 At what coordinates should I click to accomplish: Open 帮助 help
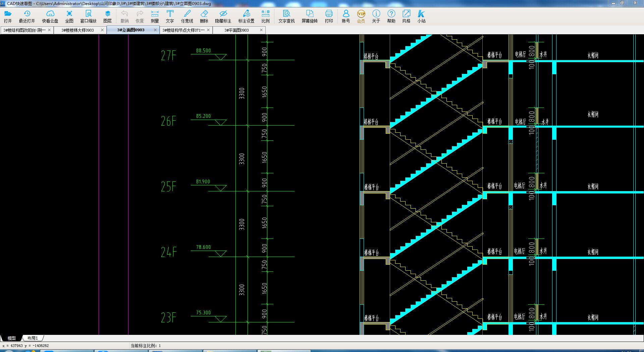tap(391, 16)
